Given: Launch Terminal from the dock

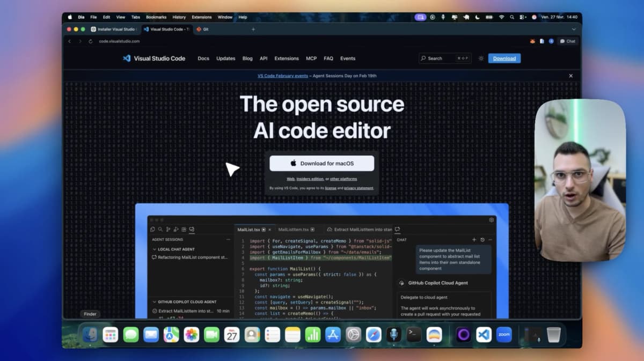Looking at the screenshot, I should click(x=414, y=335).
